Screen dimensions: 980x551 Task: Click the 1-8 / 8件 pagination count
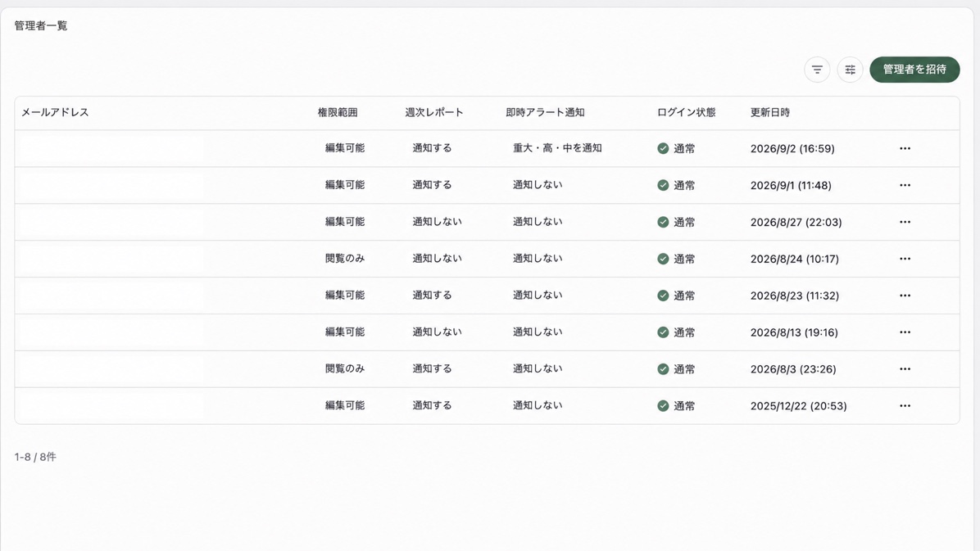pos(35,458)
